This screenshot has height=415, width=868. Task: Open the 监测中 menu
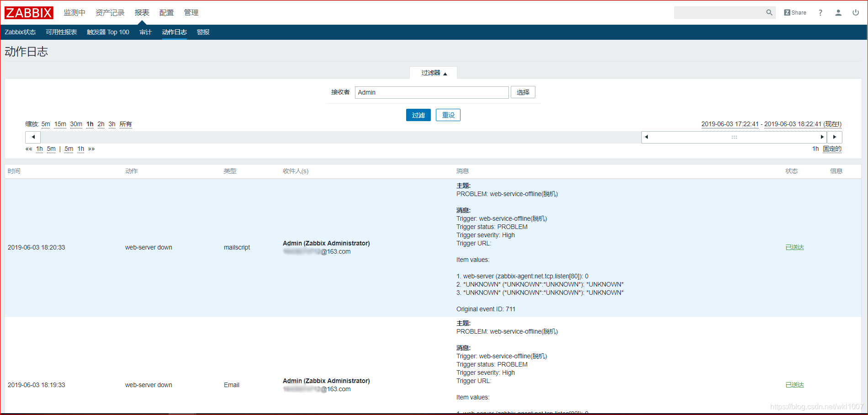74,13
